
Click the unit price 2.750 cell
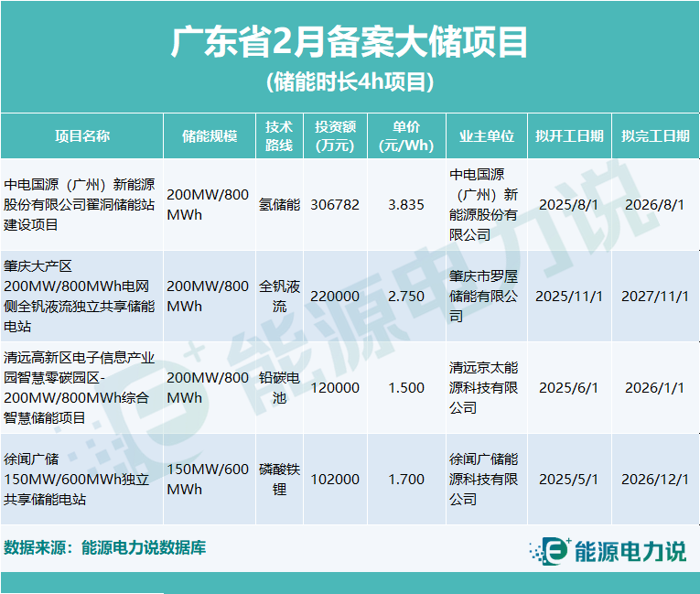click(406, 297)
